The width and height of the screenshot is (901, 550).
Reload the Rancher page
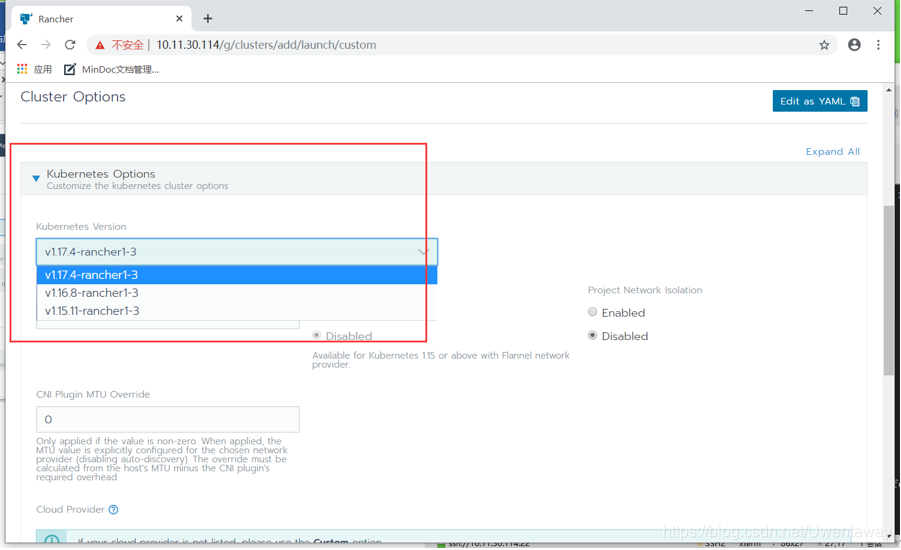tap(70, 45)
